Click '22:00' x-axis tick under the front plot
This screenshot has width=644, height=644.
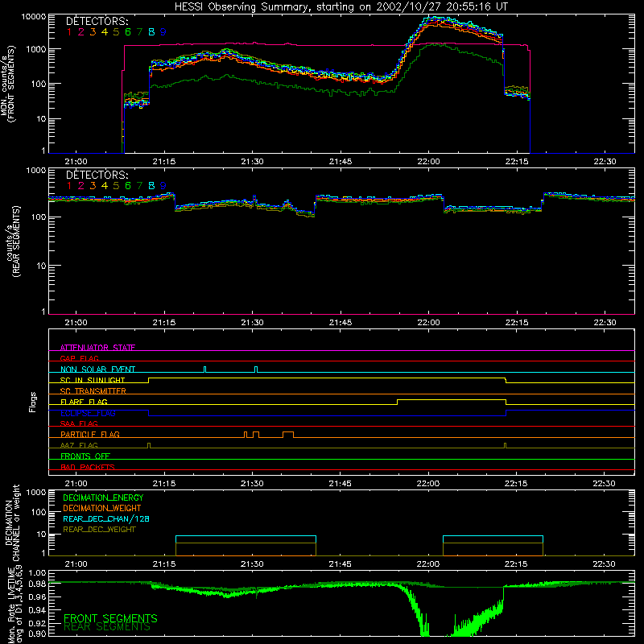428,162
